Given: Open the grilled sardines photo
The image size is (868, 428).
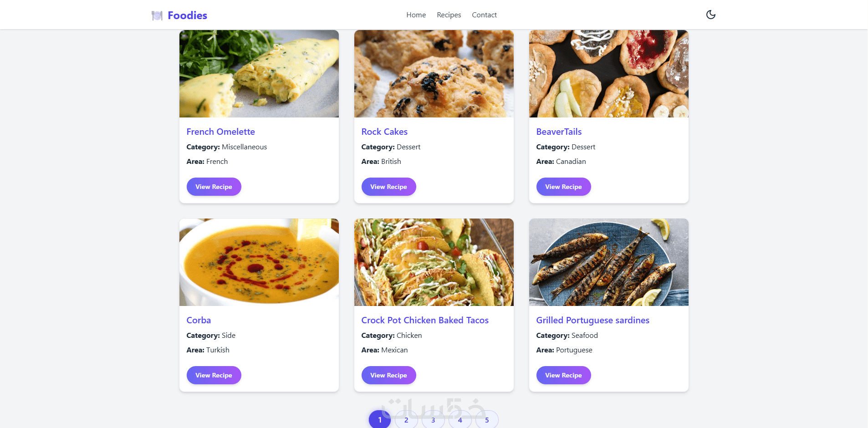Looking at the screenshot, I should pos(608,262).
